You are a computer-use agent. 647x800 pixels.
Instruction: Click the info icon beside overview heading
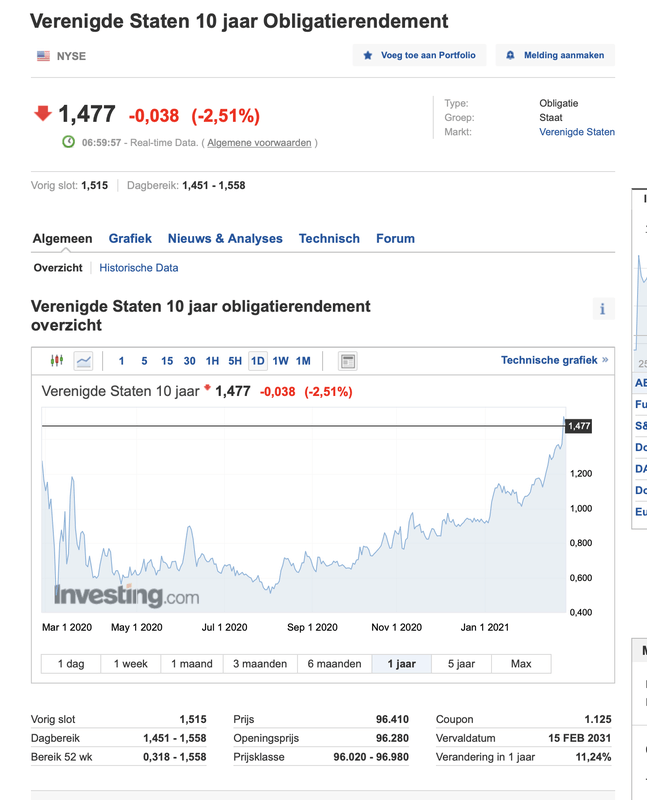coord(602,309)
